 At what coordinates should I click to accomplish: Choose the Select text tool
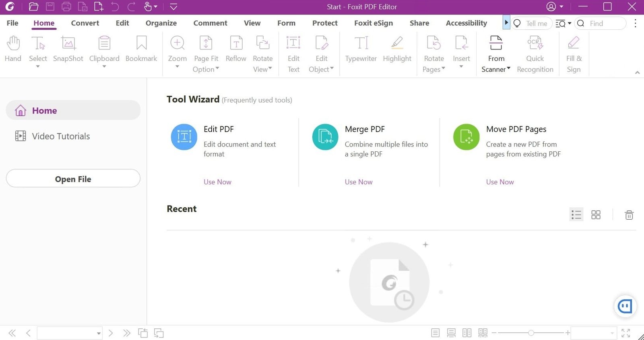click(38, 49)
